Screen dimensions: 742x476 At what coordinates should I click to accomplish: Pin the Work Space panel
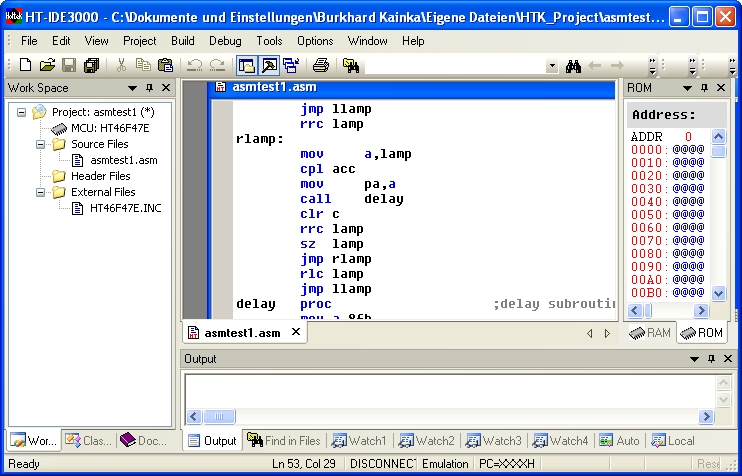click(149, 88)
